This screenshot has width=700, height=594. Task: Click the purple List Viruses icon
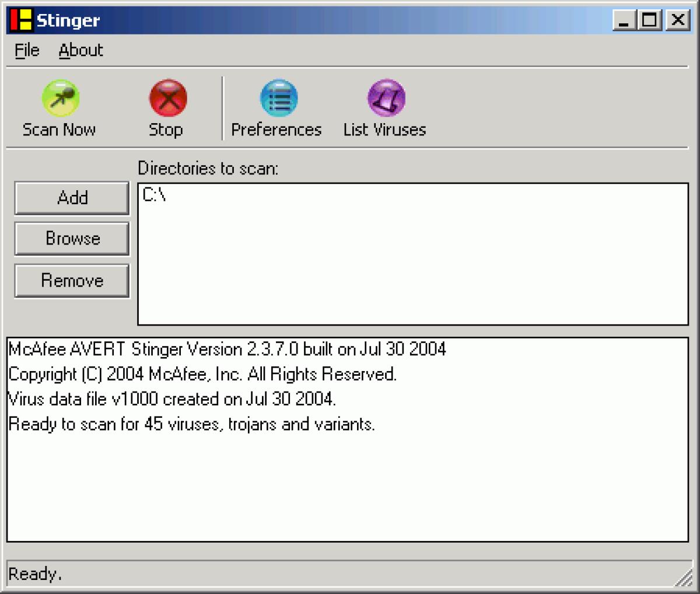(386, 98)
